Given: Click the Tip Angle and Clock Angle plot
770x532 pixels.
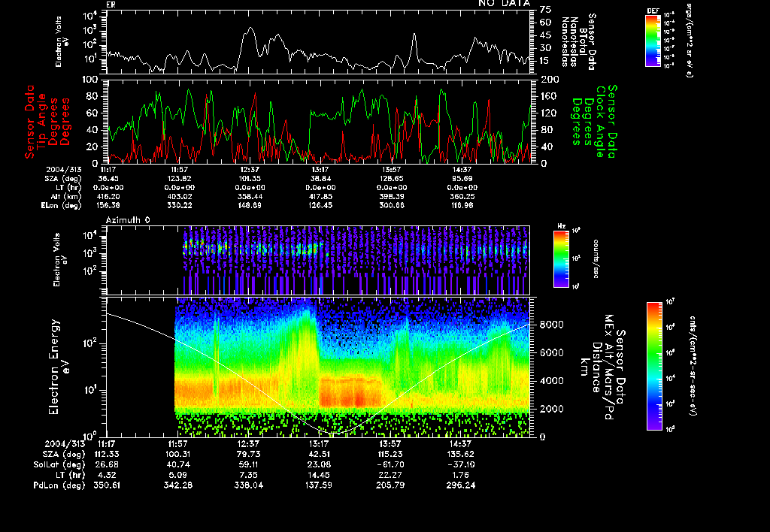Looking at the screenshot, I should (318, 121).
